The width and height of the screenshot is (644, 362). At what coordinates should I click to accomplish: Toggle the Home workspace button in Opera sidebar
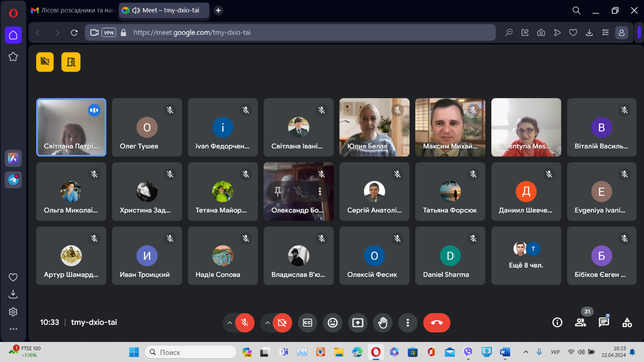[13, 35]
